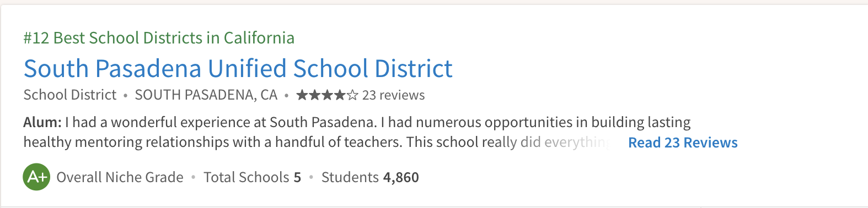Viewport: 868px width, 208px height.
Task: Click the green A+ grade badge
Action: (x=36, y=177)
